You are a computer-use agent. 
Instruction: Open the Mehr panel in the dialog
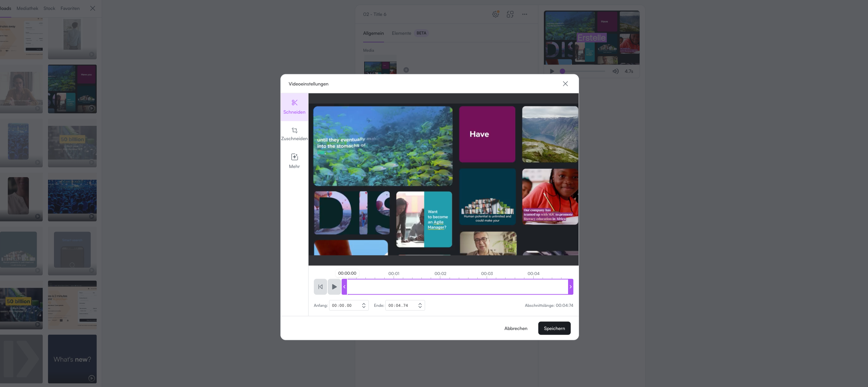tap(295, 161)
